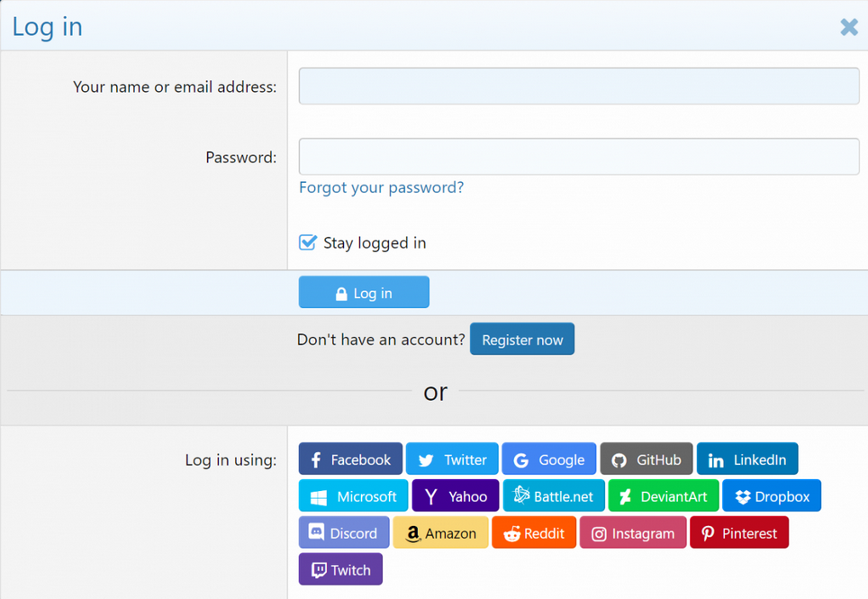Choose the Dropbox login button

[772, 496]
